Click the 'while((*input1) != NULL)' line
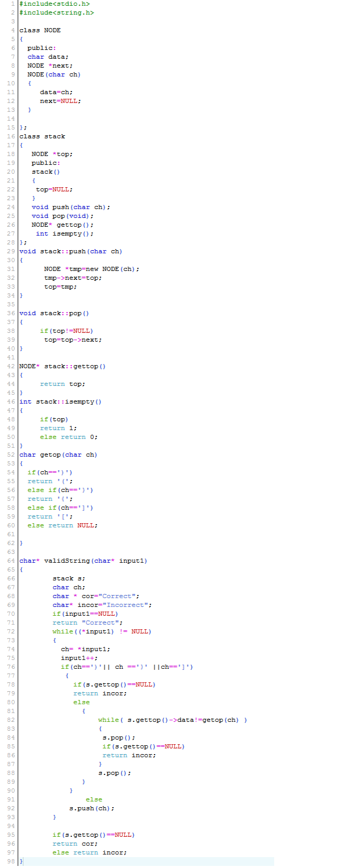This screenshot has height=868, width=360. tap(101, 631)
